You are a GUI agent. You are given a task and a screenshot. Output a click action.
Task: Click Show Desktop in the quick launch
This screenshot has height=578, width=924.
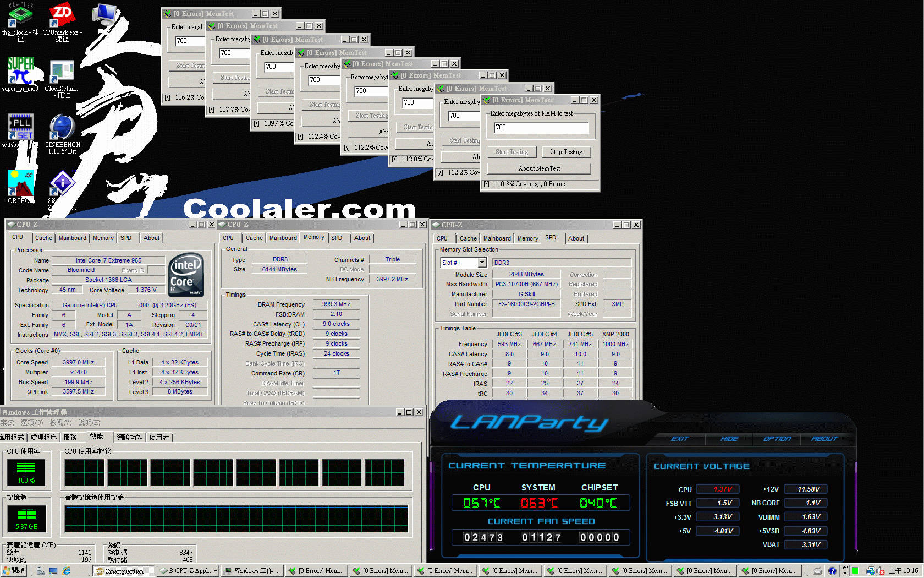[53, 571]
